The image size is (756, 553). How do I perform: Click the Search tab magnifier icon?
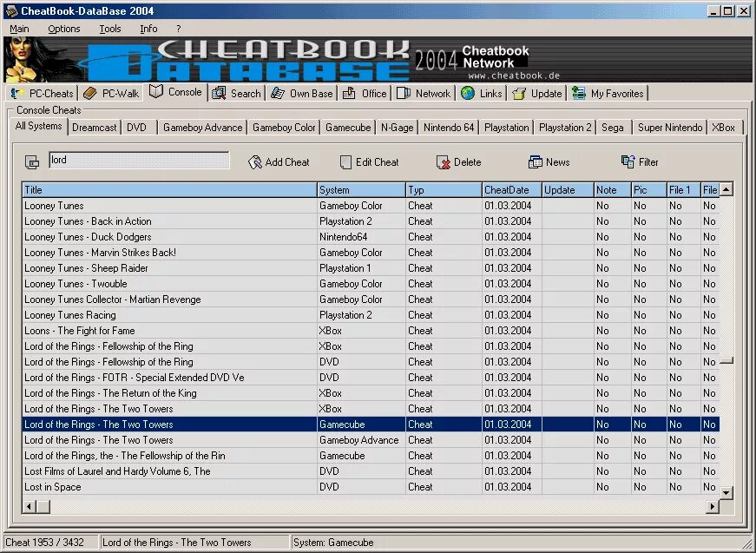click(219, 93)
